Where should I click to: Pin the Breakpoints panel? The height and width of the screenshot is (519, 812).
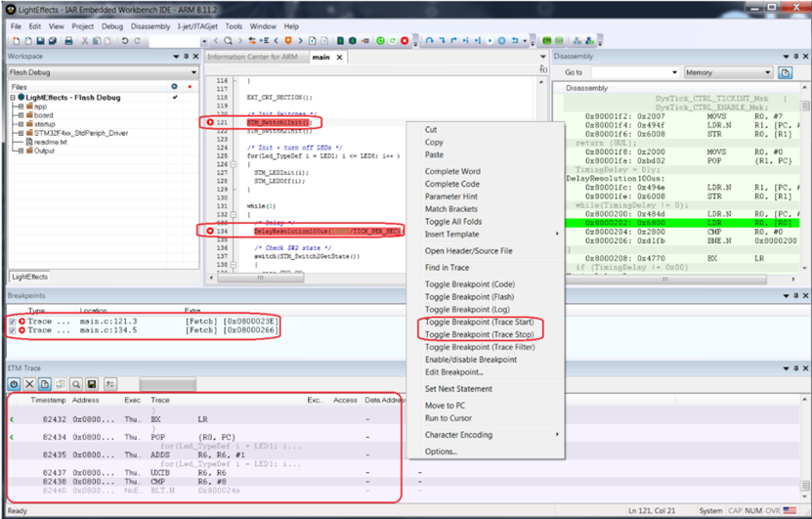pyautogui.click(x=796, y=295)
